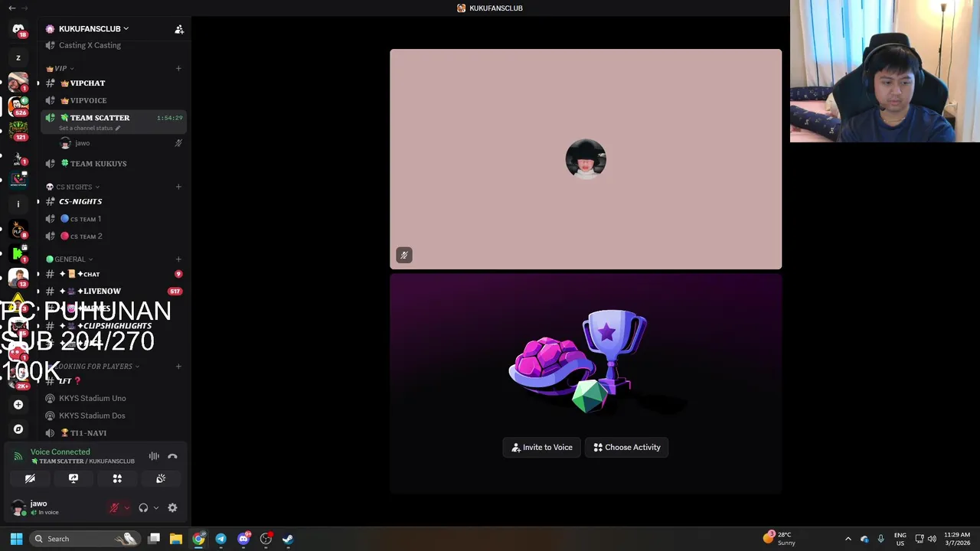Click Invite to Voice button
The width and height of the screenshot is (980, 551).
click(x=542, y=448)
